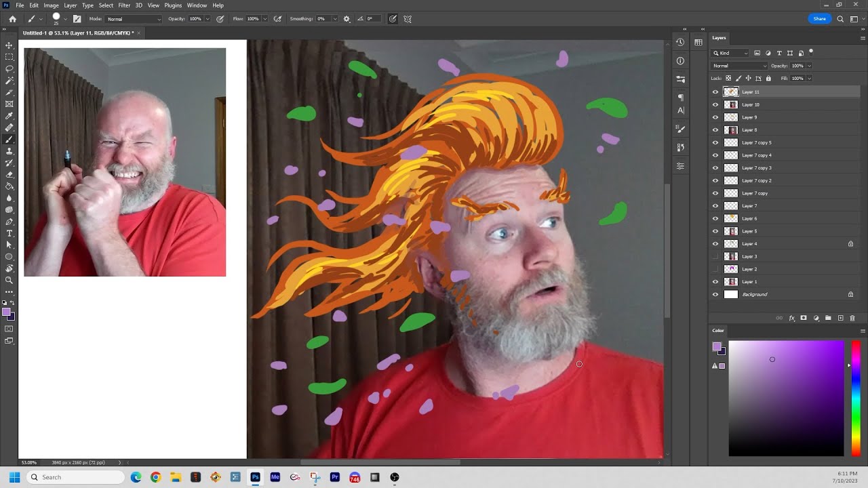Select the Clone Stamp tool
This screenshot has height=488, width=868.
tap(9, 151)
